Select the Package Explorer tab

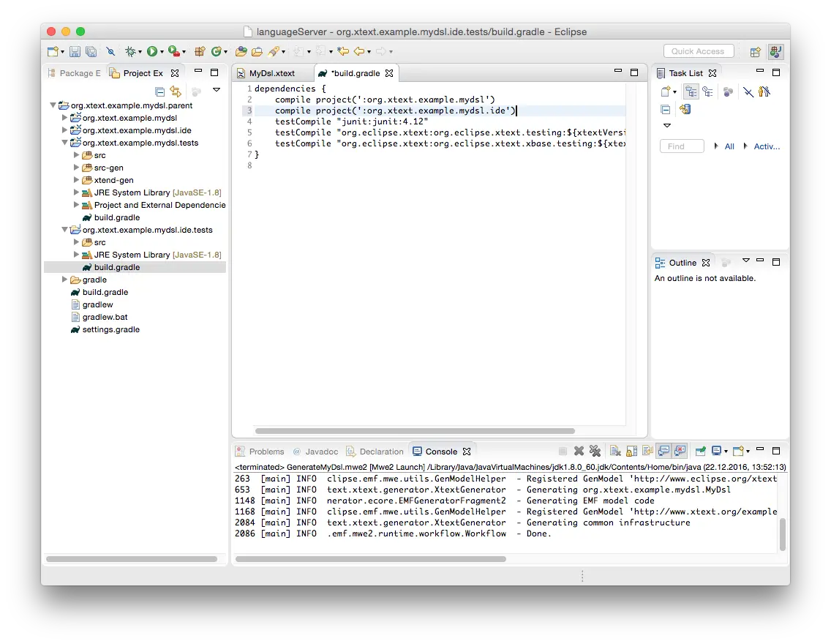(74, 73)
